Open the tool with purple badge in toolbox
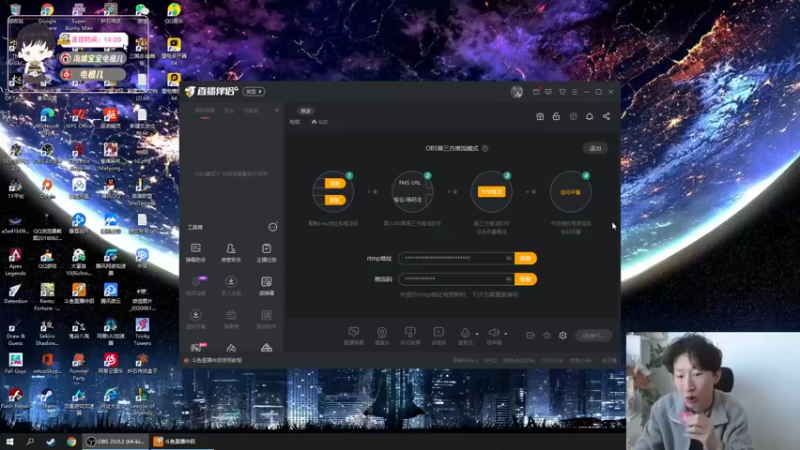The height and width of the screenshot is (450, 800). tap(196, 286)
